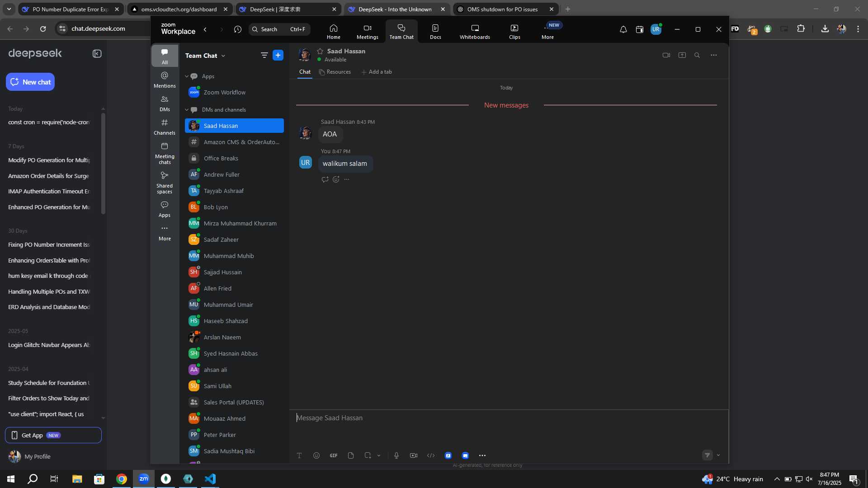The height and width of the screenshot is (488, 868).
Task: Insert a code snippet
Action: tap(431, 455)
